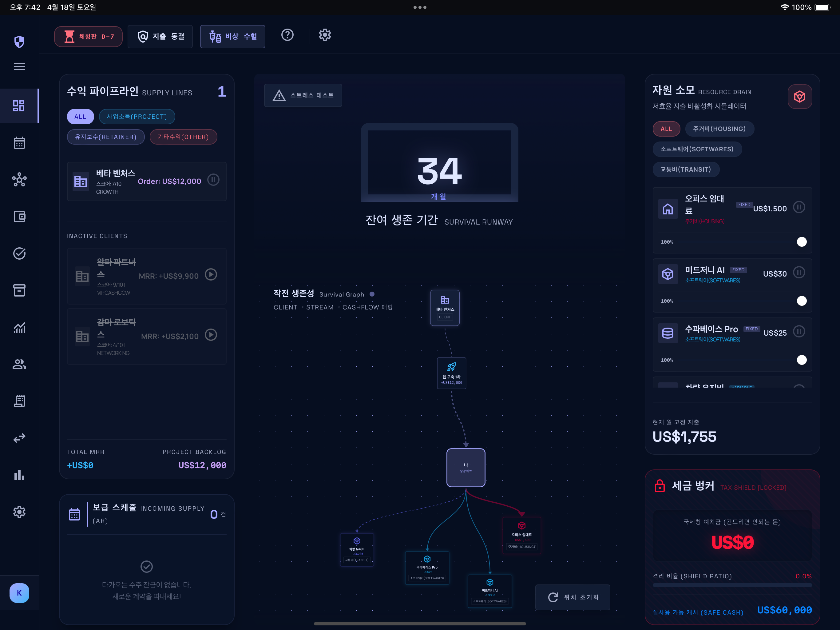The width and height of the screenshot is (840, 630).
Task: Click the SAFE CASH US$60,000 value
Action: click(x=785, y=610)
